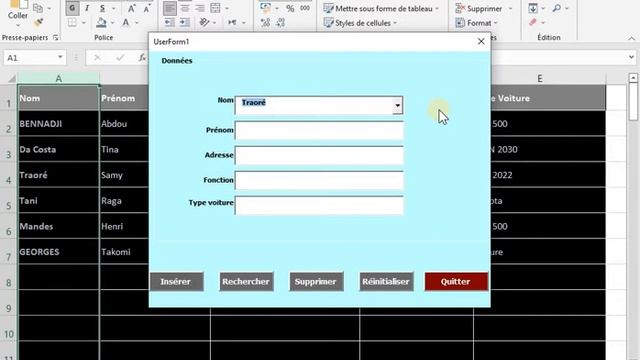Image resolution: width=640 pixels, height=360 pixels.
Task: Close UserForm1 with the X button
Action: pos(481,41)
